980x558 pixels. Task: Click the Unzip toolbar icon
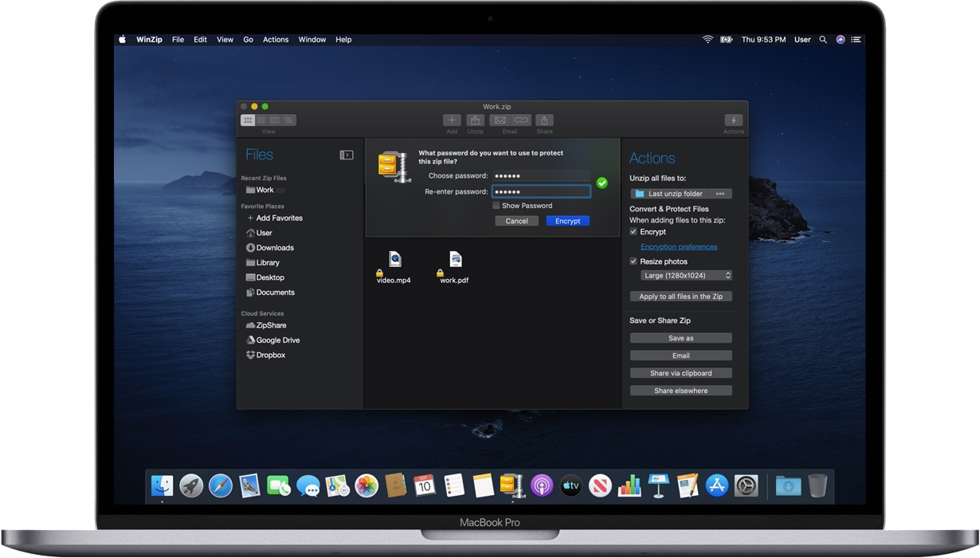(476, 120)
